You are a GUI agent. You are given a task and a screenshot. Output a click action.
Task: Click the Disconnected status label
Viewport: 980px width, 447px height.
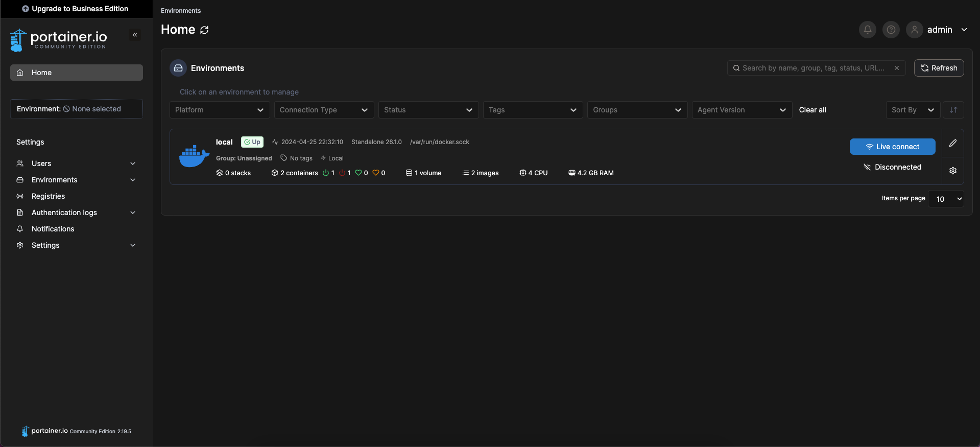pos(892,167)
